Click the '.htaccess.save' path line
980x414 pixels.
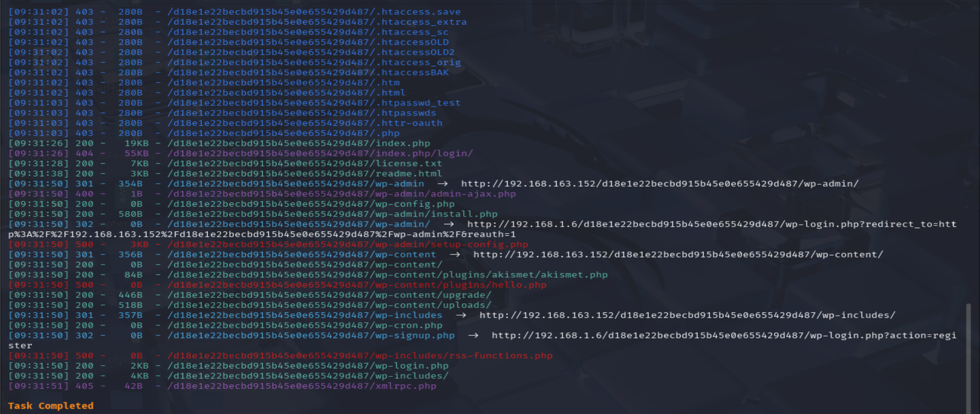pyautogui.click(x=314, y=12)
